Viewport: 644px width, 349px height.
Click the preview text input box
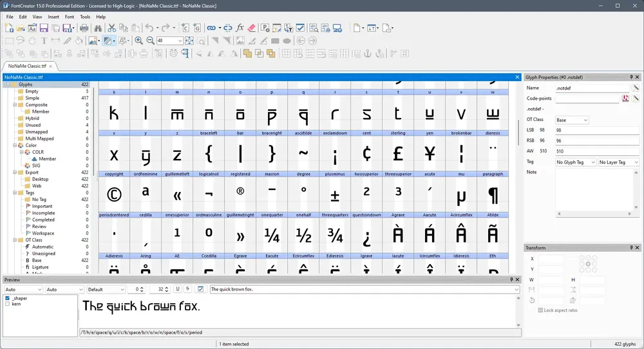pyautogui.click(x=364, y=290)
